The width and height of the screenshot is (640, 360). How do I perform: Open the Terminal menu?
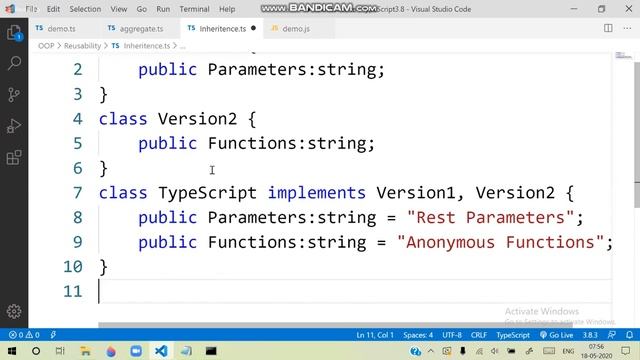tap(194, 9)
